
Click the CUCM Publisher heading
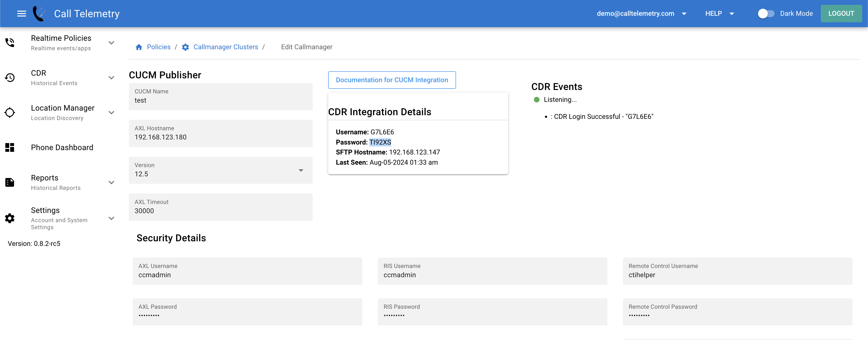(165, 75)
